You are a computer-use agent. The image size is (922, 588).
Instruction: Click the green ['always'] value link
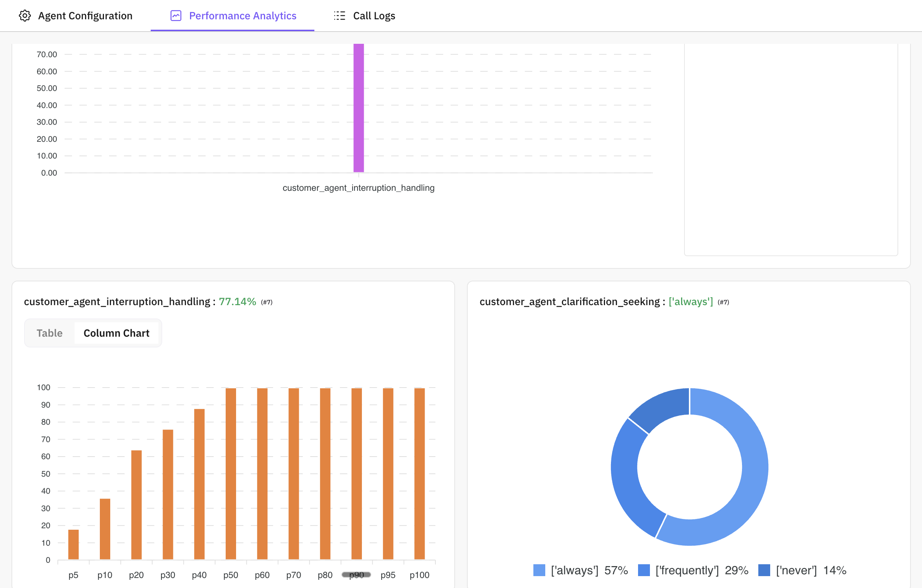pyautogui.click(x=690, y=302)
